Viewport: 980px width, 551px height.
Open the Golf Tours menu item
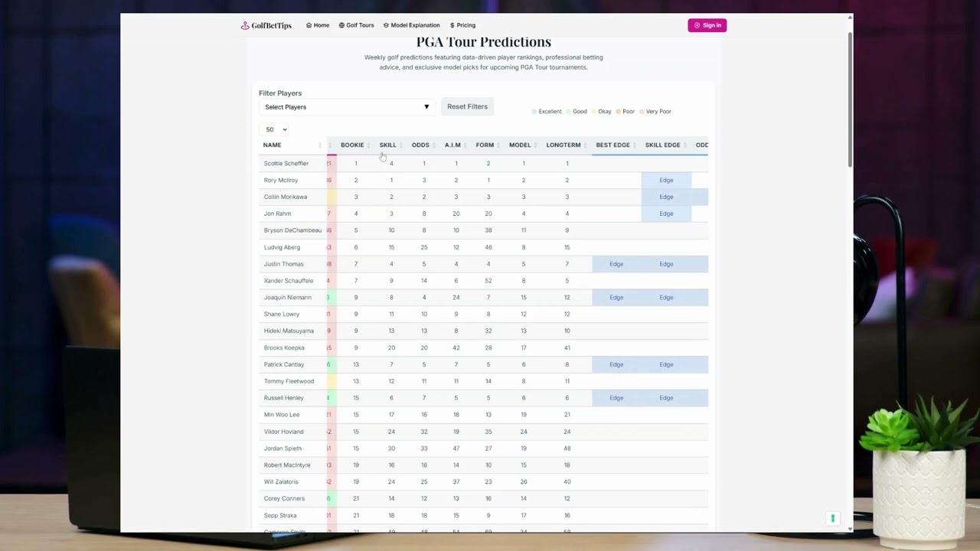pos(357,25)
